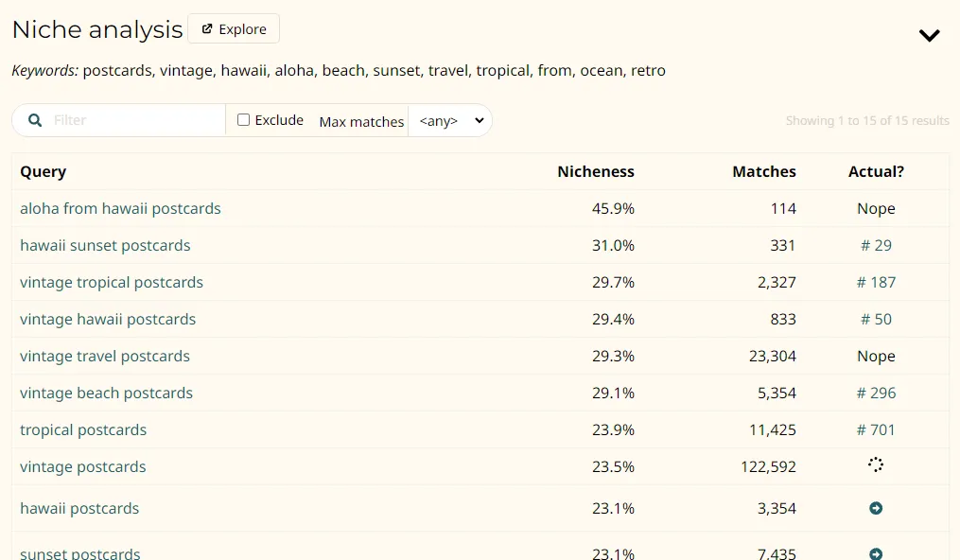Click the search magnifier icon in filter
Viewport: 960px width, 560px height.
35,120
